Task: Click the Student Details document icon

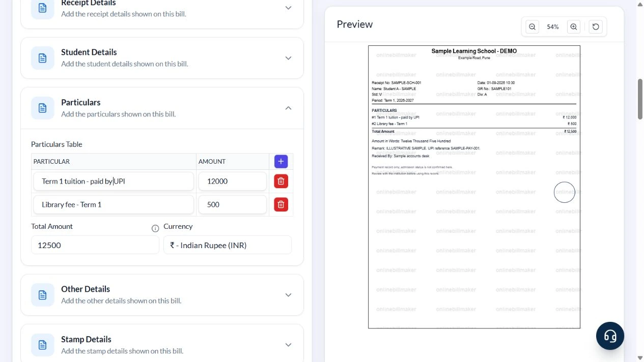Action: [43, 58]
